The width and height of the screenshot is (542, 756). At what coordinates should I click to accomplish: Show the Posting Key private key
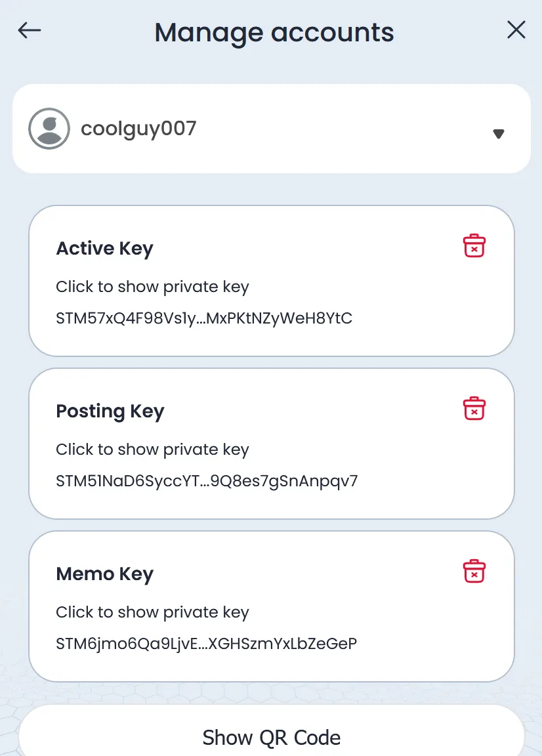point(152,450)
